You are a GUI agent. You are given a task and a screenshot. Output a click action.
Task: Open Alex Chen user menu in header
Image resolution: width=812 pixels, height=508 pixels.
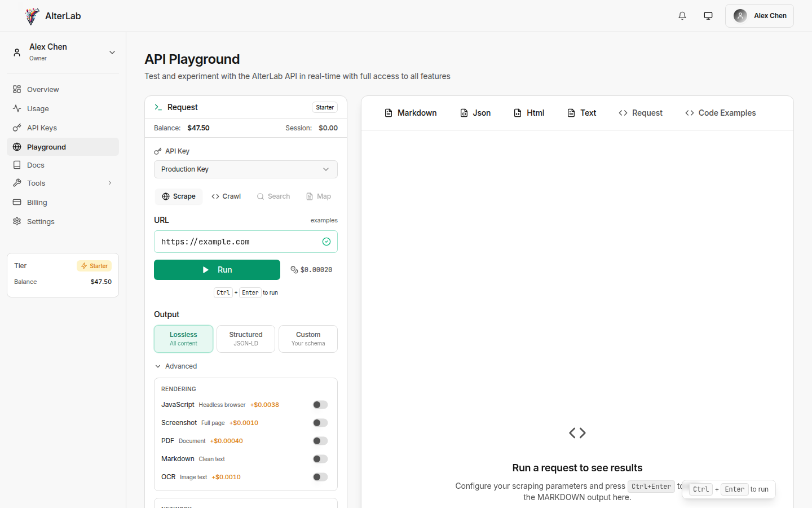[760, 16]
